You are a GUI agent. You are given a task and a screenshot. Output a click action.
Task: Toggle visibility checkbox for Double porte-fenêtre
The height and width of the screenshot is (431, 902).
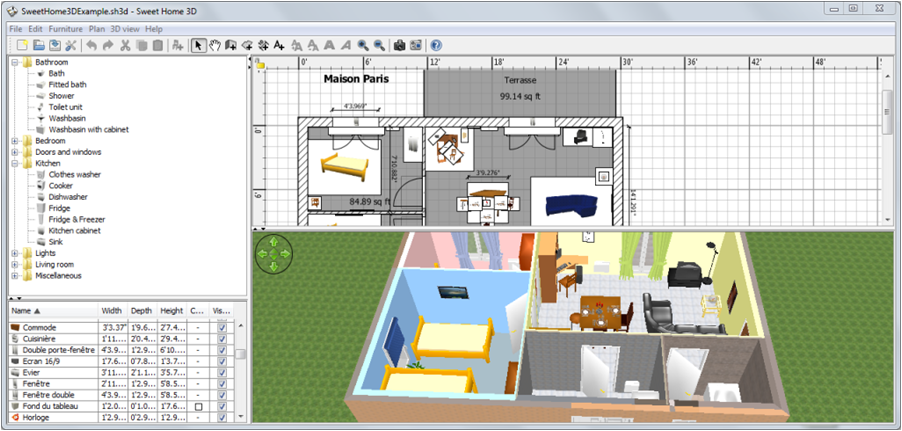[223, 350]
